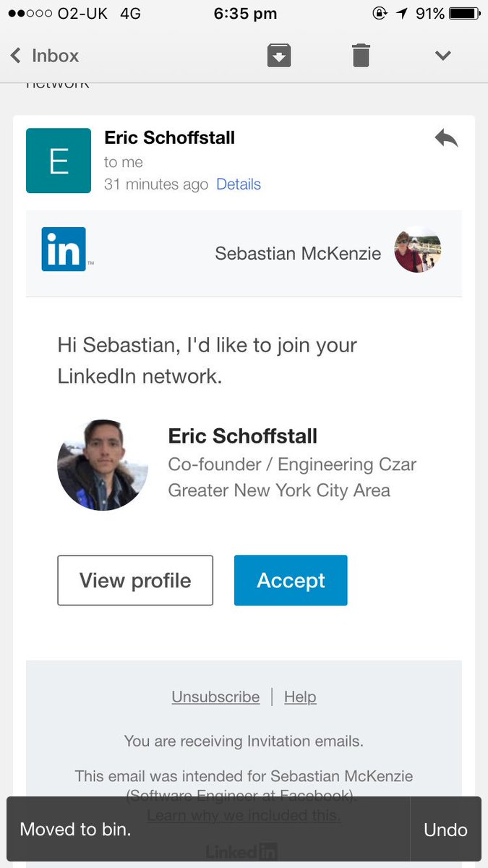Accept the LinkedIn invitation
The height and width of the screenshot is (868, 488).
click(x=291, y=580)
